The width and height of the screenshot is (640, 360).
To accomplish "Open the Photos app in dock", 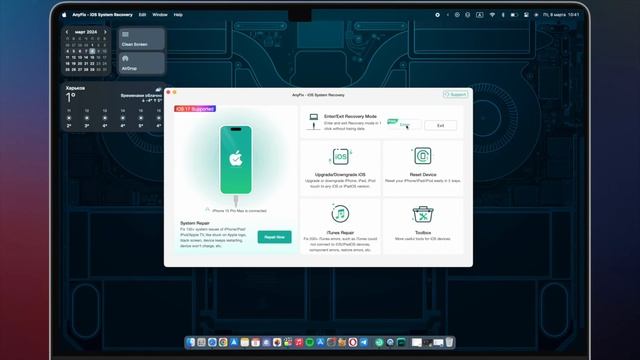I will click(x=277, y=342).
